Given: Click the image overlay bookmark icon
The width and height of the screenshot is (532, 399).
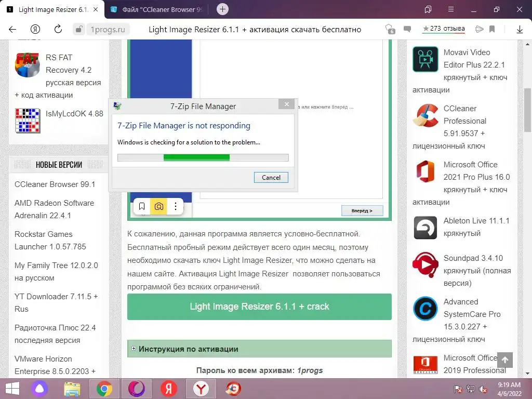Looking at the screenshot, I should (142, 206).
